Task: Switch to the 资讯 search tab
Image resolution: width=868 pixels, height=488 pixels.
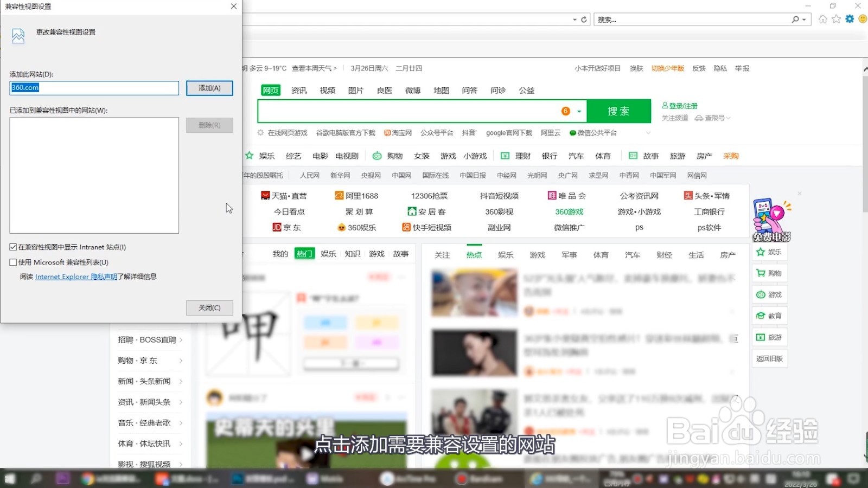Action: (299, 91)
